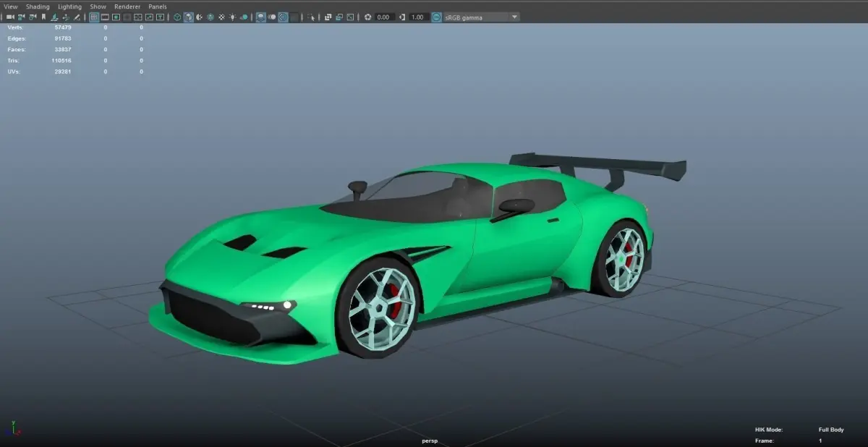Click Use Default Material icon
Screen dimensions: 868x447
pyautogui.click(x=199, y=17)
